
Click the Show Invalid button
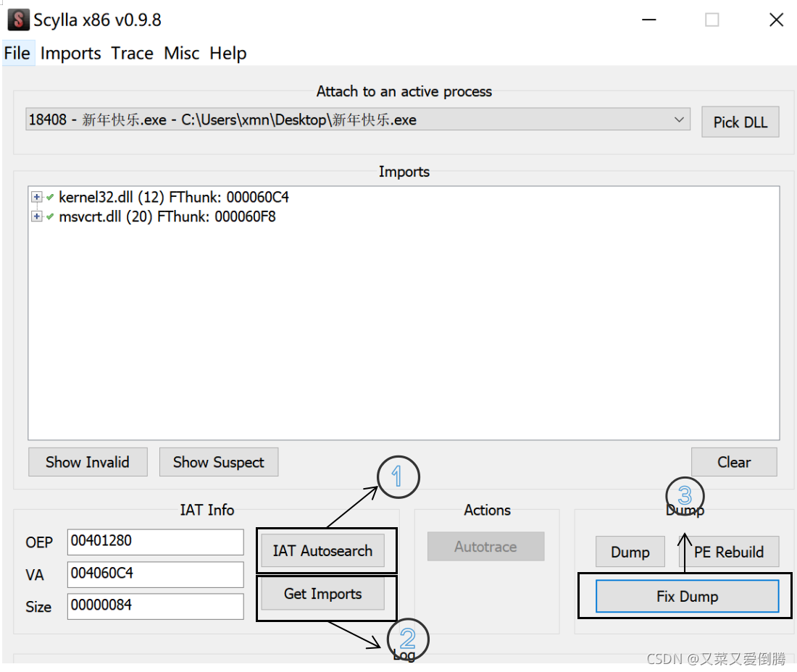[88, 462]
